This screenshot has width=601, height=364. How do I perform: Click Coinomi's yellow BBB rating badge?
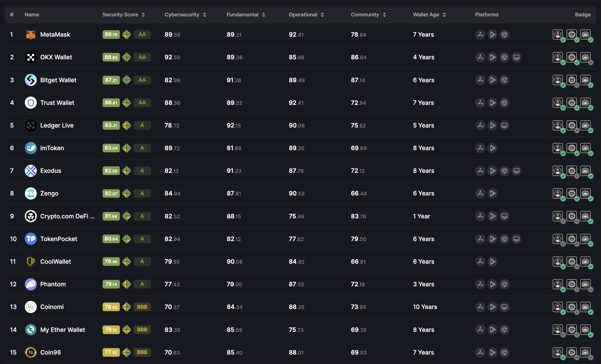[x=142, y=307]
